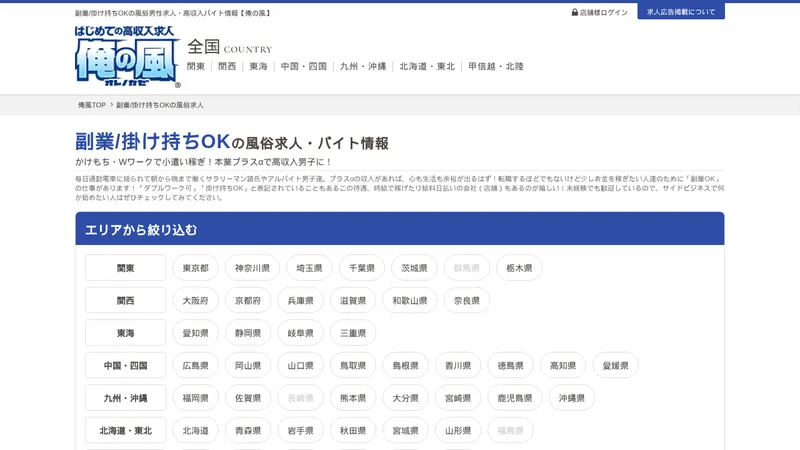This screenshot has width=800, height=450.
Task: Click the エリアから絞り込む section header
Action: pyautogui.click(x=400, y=229)
